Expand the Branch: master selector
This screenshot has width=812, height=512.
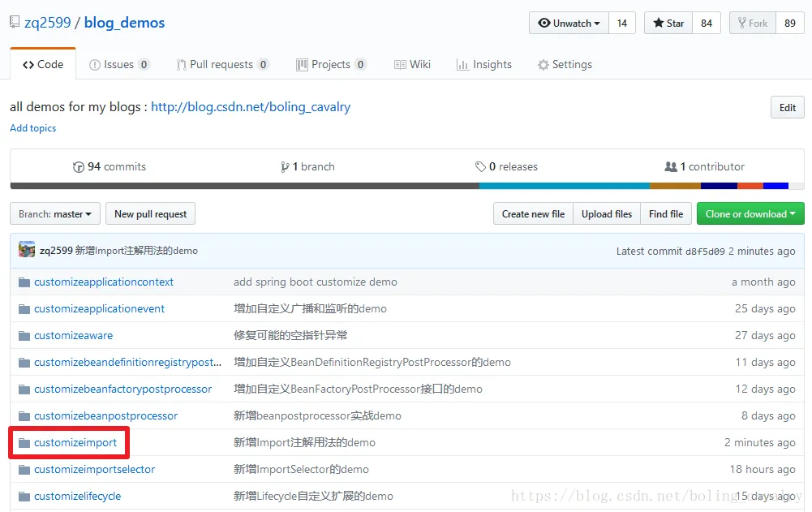(x=55, y=214)
